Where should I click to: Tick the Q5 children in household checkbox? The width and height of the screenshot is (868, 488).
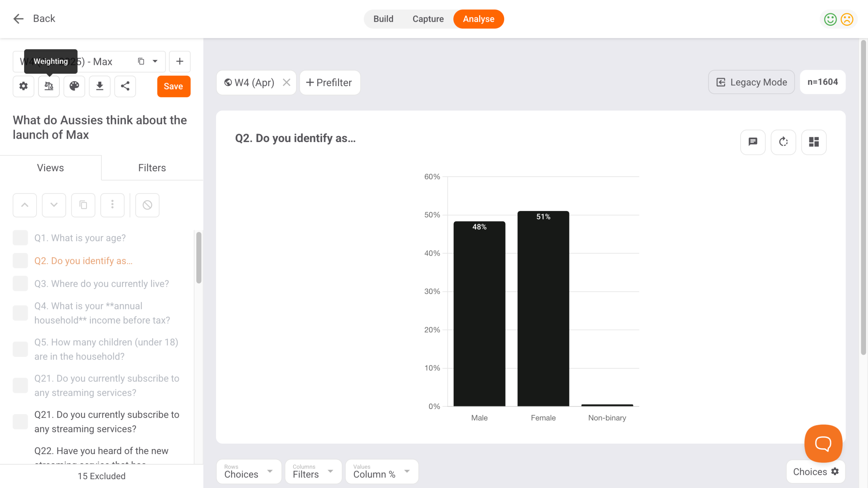point(20,349)
